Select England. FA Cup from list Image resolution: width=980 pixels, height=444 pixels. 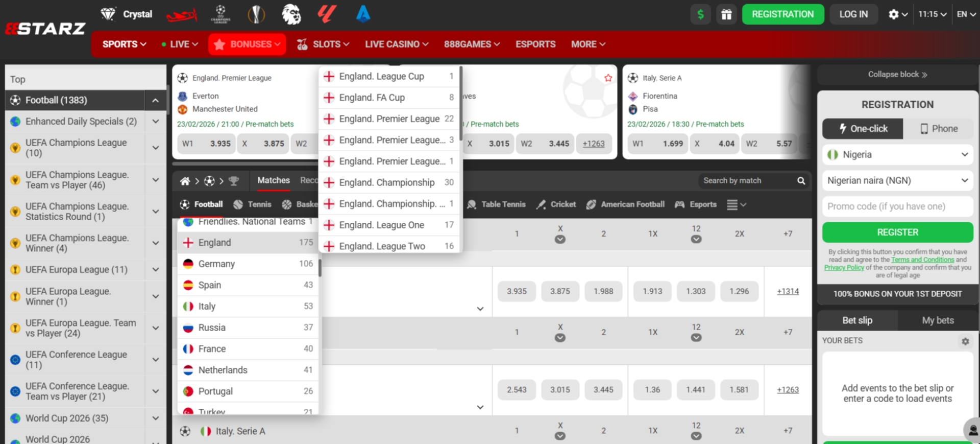click(x=389, y=98)
